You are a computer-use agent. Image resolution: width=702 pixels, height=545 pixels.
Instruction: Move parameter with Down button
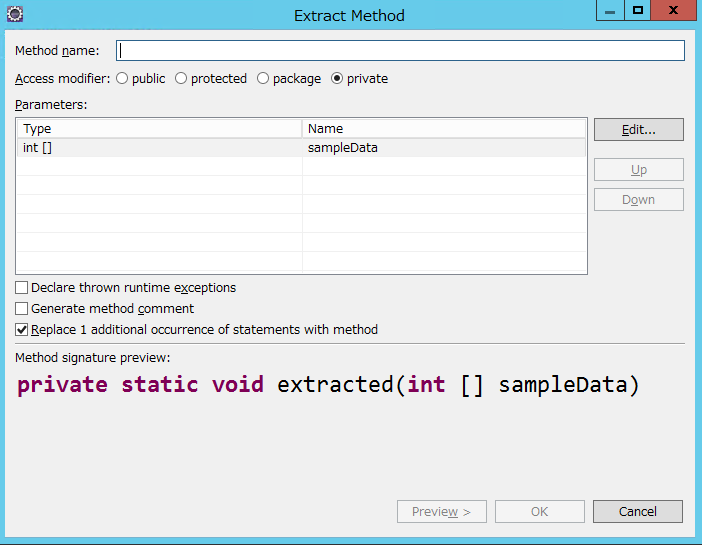coord(639,199)
